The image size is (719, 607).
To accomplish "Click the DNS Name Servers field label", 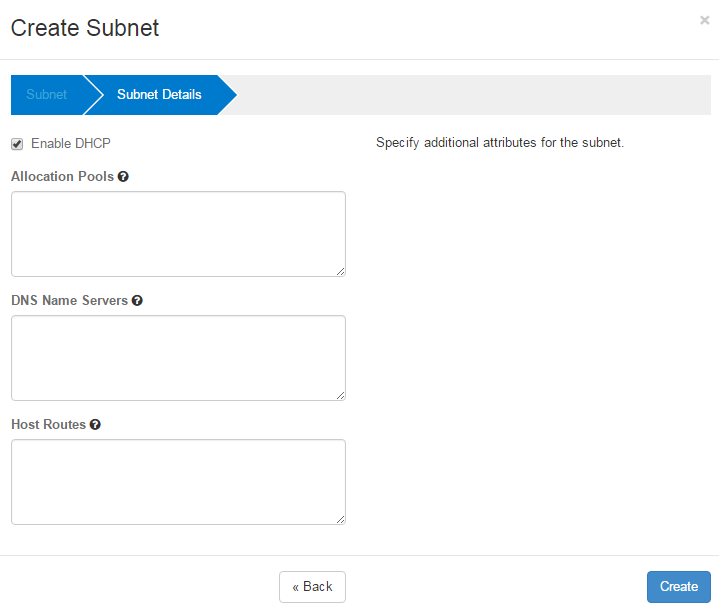I will coord(69,301).
